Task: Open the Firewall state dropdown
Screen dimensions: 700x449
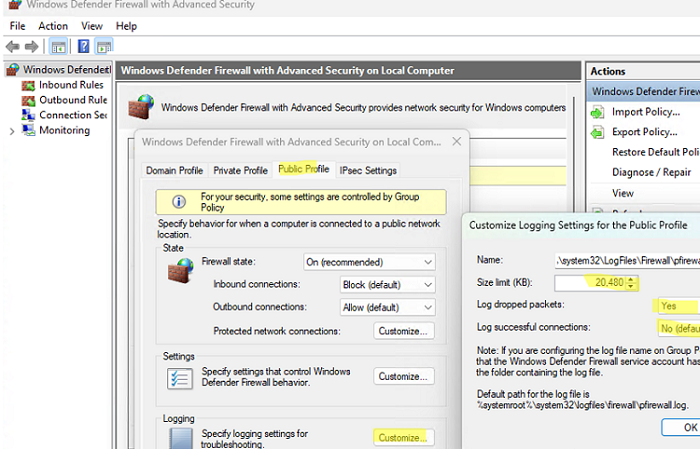Action: tap(369, 262)
